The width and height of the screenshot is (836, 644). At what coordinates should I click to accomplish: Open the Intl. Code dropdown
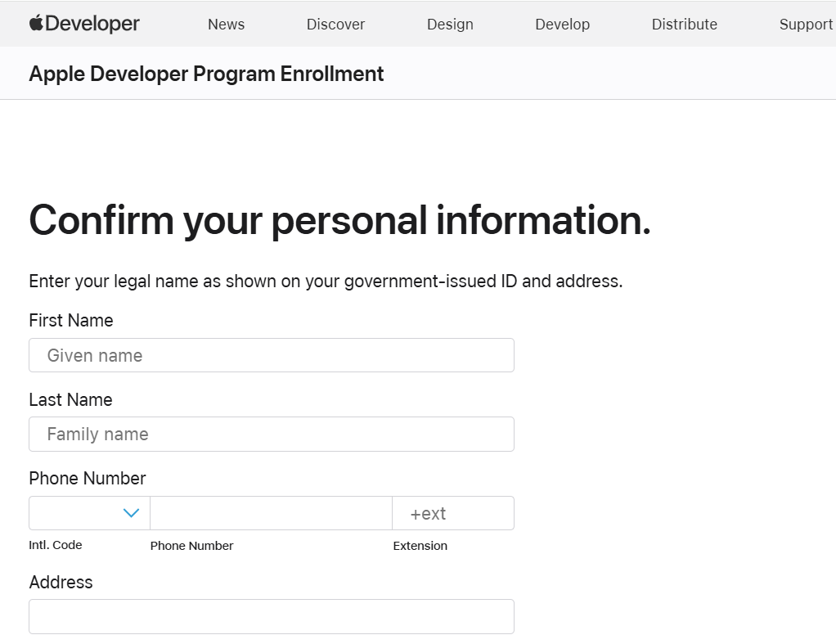click(x=88, y=513)
